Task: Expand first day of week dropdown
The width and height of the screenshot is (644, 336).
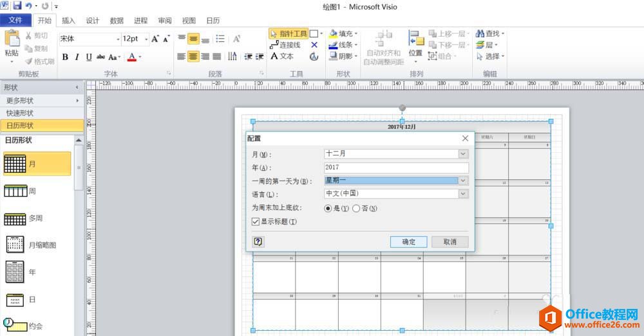Action: 463,181
